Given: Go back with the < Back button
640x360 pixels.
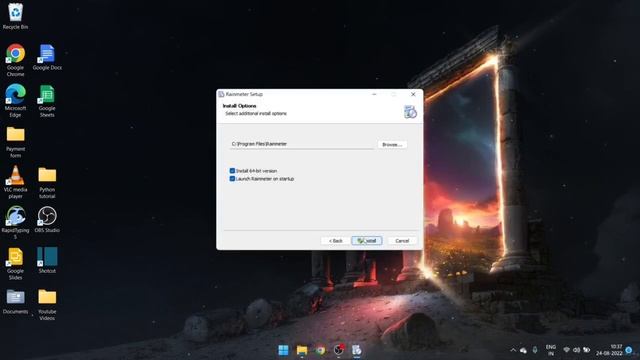Looking at the screenshot, I should tap(336, 241).
